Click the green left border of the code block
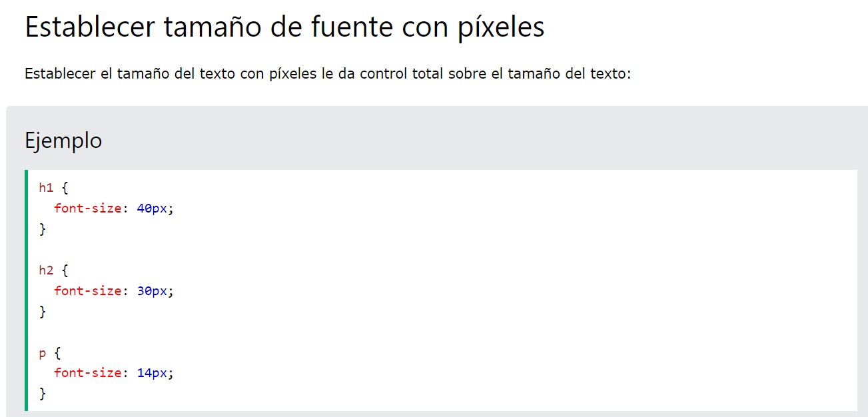868x417 pixels. (x=26, y=290)
